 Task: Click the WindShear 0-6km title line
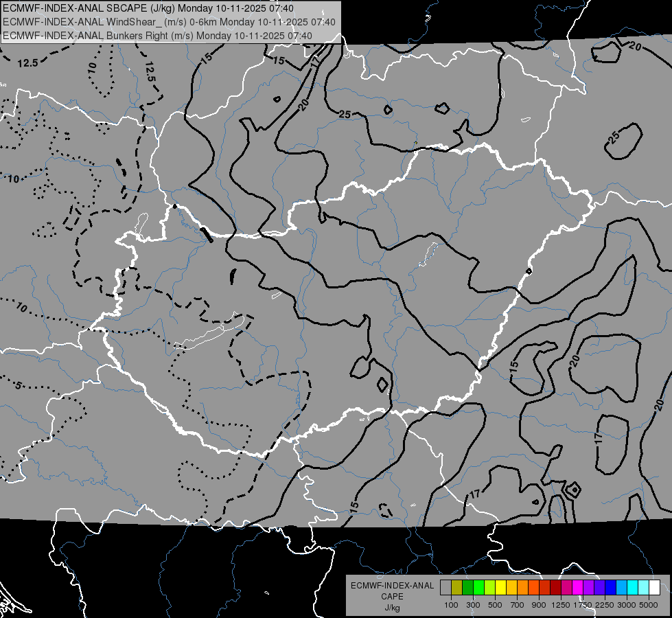[170, 22]
